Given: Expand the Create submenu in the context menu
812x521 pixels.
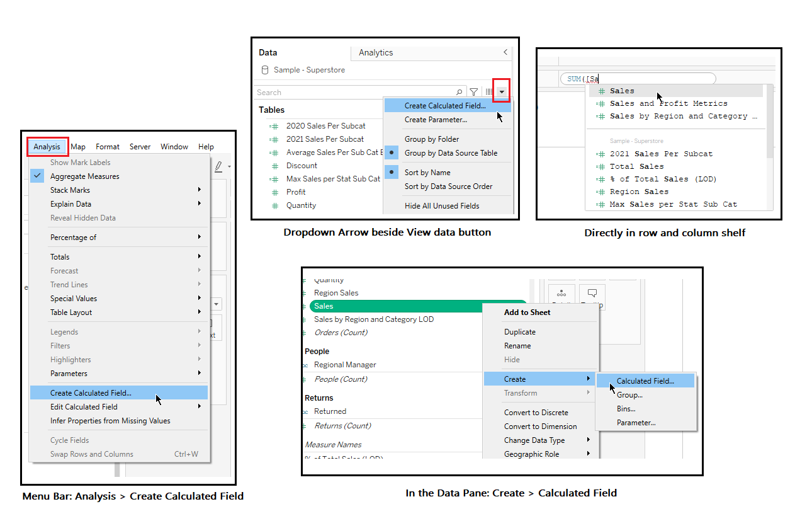Looking at the screenshot, I should pyautogui.click(x=515, y=379).
